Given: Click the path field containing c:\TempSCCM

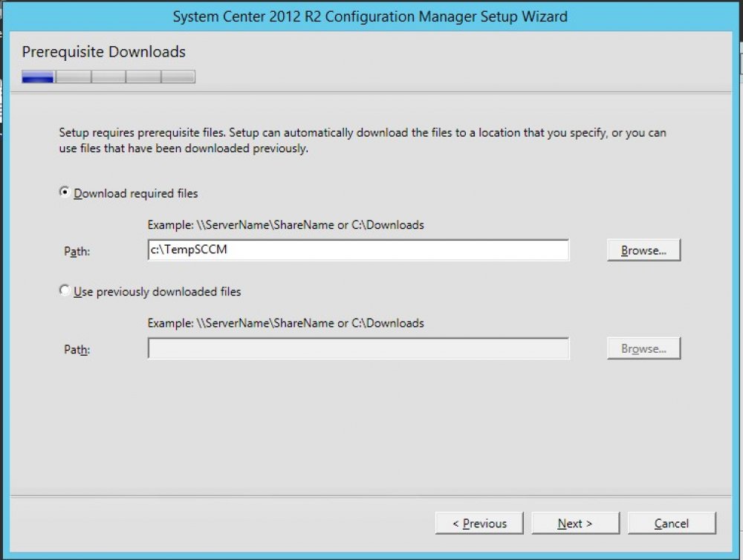Looking at the screenshot, I should [358, 250].
